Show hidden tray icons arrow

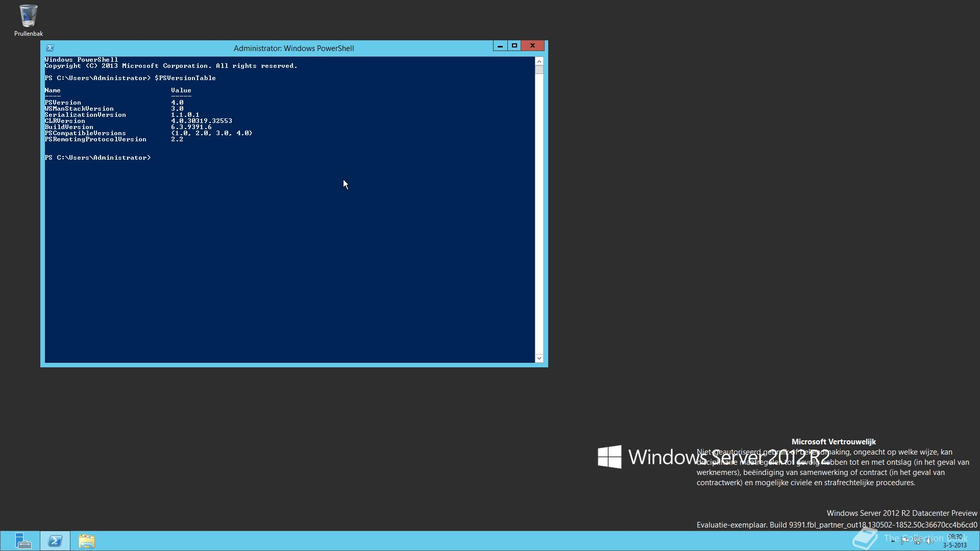pyautogui.click(x=893, y=541)
